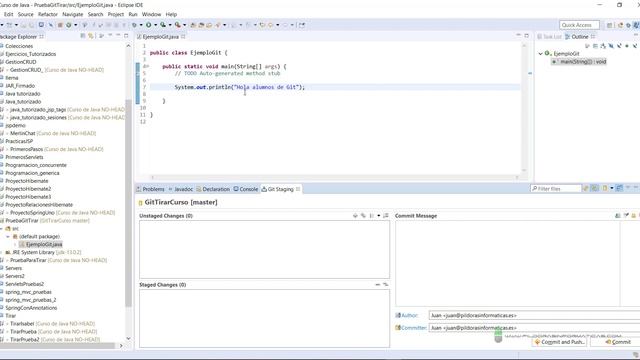Click the External Tools run icon
This screenshot has width=640, height=360.
[x=178, y=25]
